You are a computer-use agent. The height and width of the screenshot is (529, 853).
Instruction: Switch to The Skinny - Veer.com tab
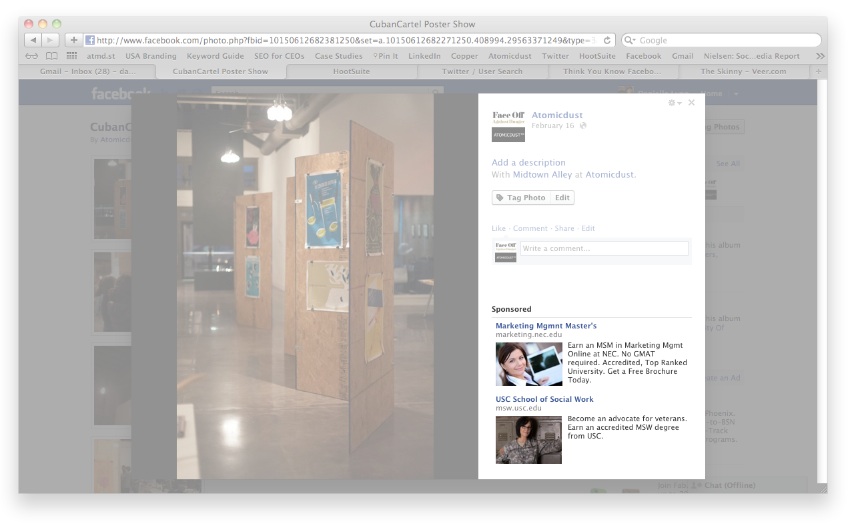[743, 71]
